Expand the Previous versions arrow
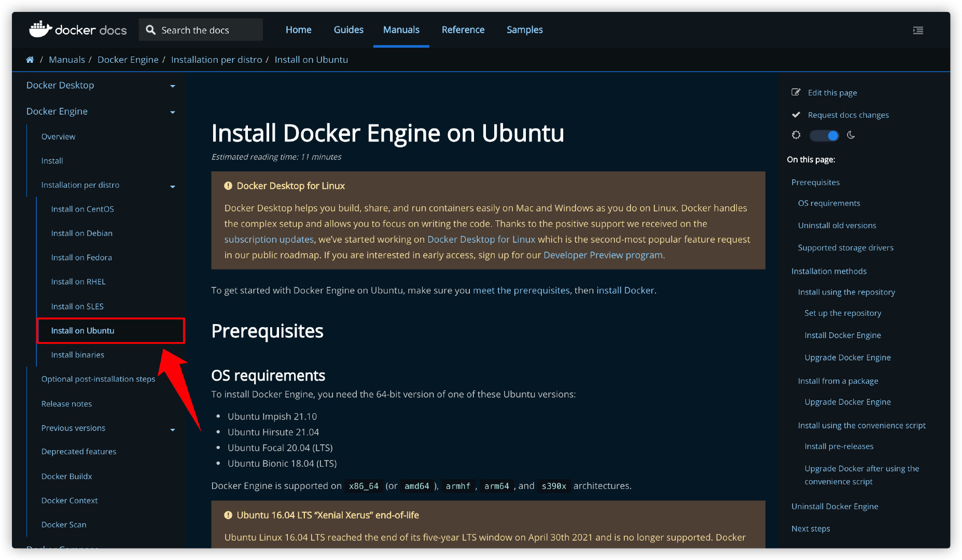962x560 pixels. click(x=173, y=429)
